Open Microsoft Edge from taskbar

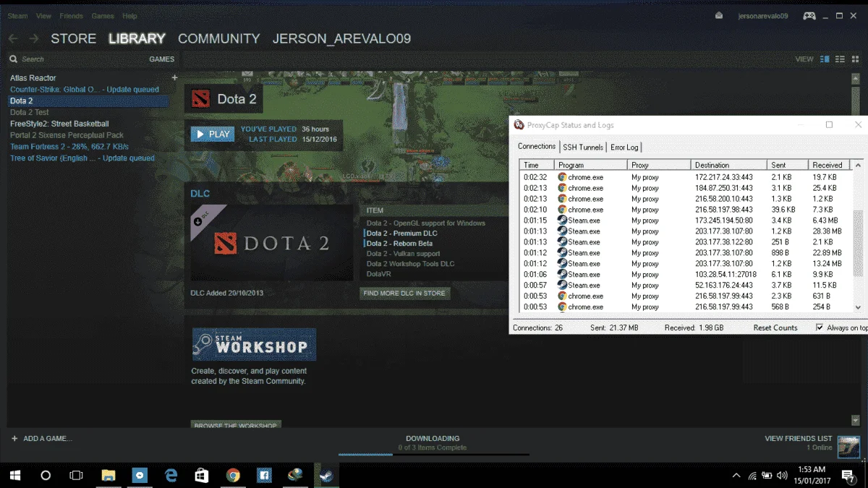171,475
